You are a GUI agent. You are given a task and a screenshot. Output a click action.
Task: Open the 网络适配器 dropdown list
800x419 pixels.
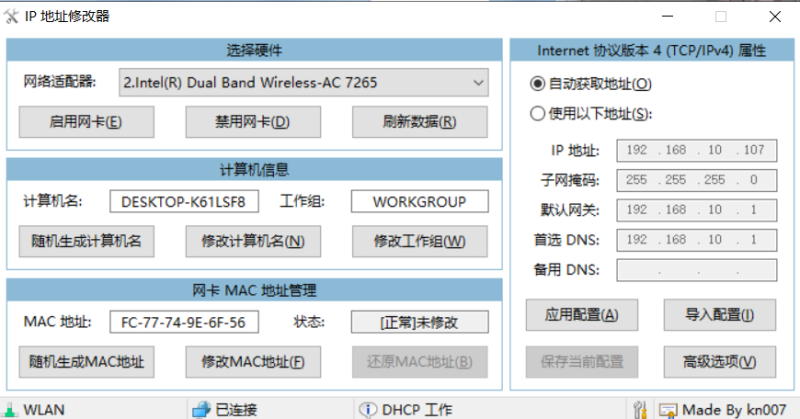476,83
